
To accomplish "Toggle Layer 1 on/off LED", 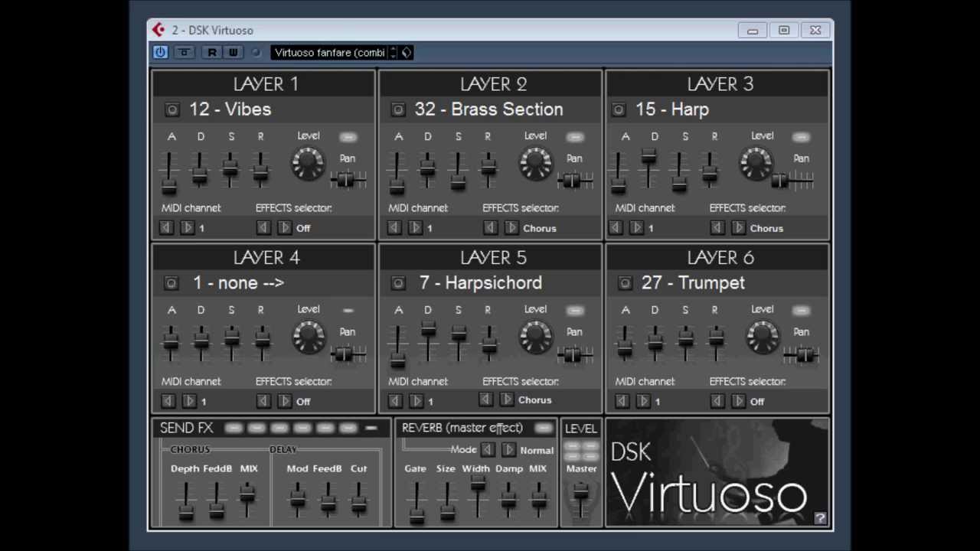I will click(x=348, y=137).
